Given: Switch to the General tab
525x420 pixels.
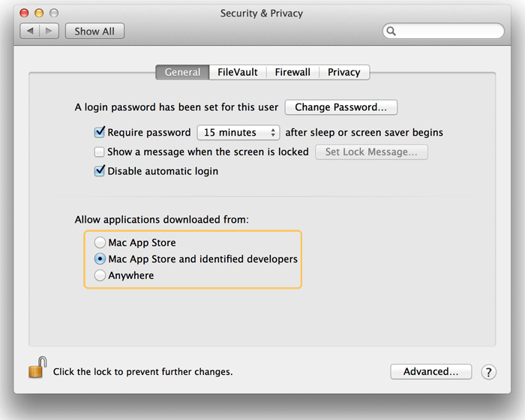Looking at the screenshot, I should [182, 72].
